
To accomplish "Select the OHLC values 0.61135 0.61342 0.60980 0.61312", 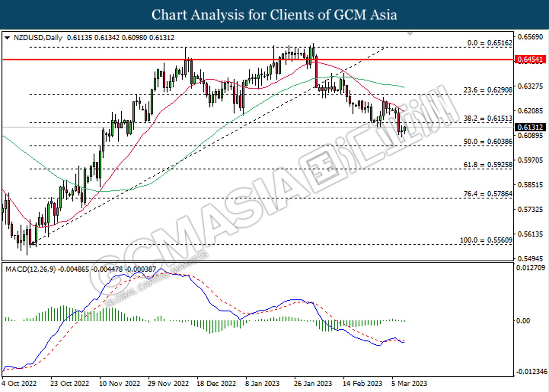I will coord(121,38).
